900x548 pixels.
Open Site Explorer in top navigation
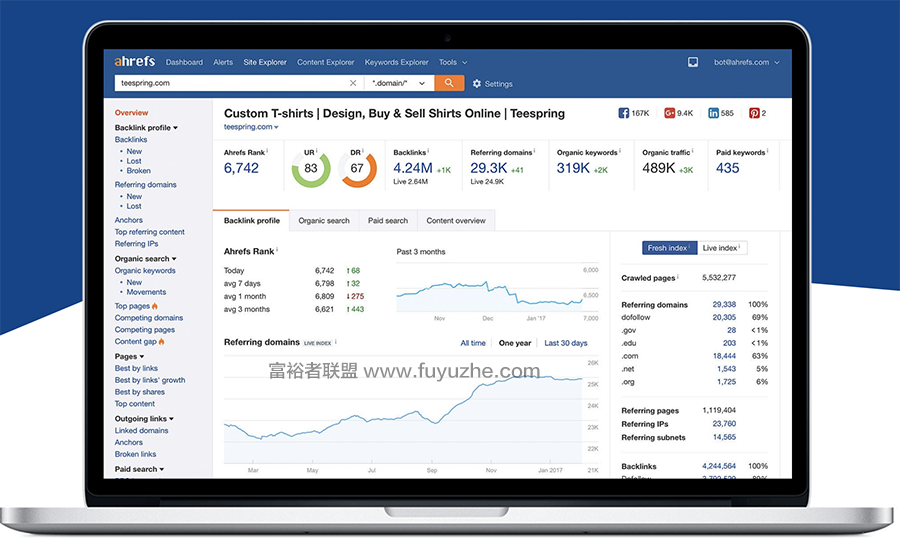265,62
